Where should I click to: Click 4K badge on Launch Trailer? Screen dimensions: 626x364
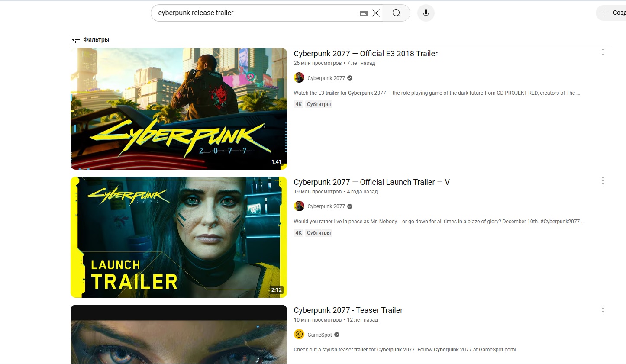299,233
